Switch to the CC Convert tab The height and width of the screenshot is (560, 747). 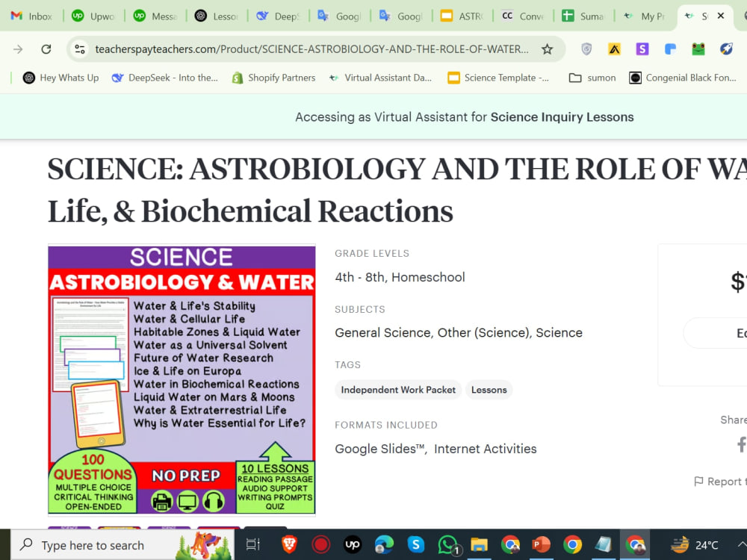(523, 16)
